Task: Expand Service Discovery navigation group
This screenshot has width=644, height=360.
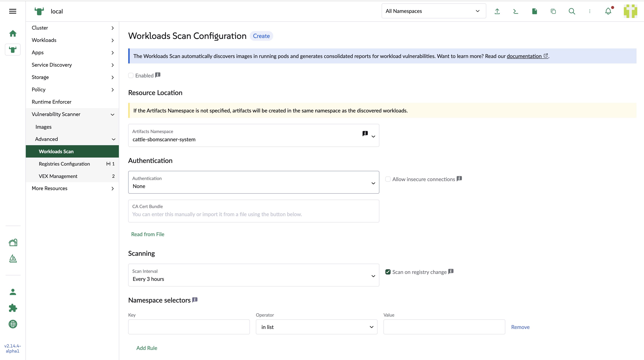Action: [72, 65]
